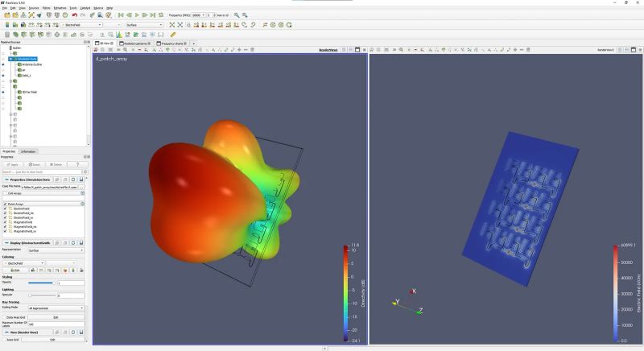The height and width of the screenshot is (351, 644).
Task: Jump to last frame in playback controls
Action: (153, 15)
